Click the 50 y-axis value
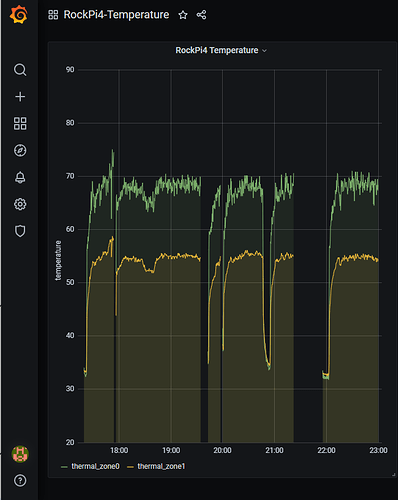 [70, 282]
